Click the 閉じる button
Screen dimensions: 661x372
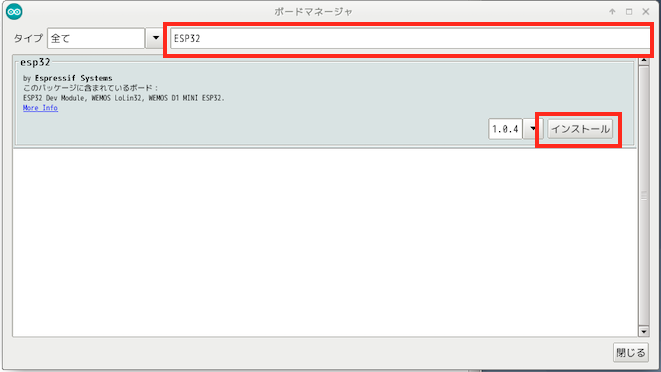[631, 353]
